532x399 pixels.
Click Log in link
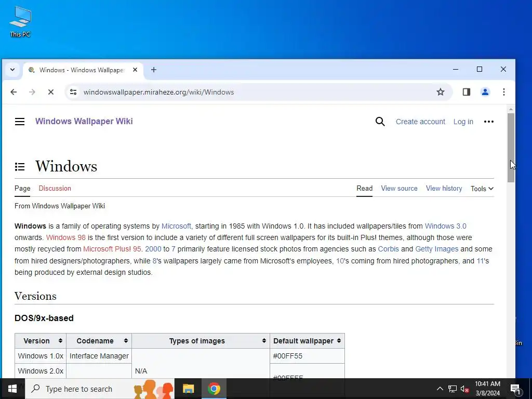click(x=463, y=122)
